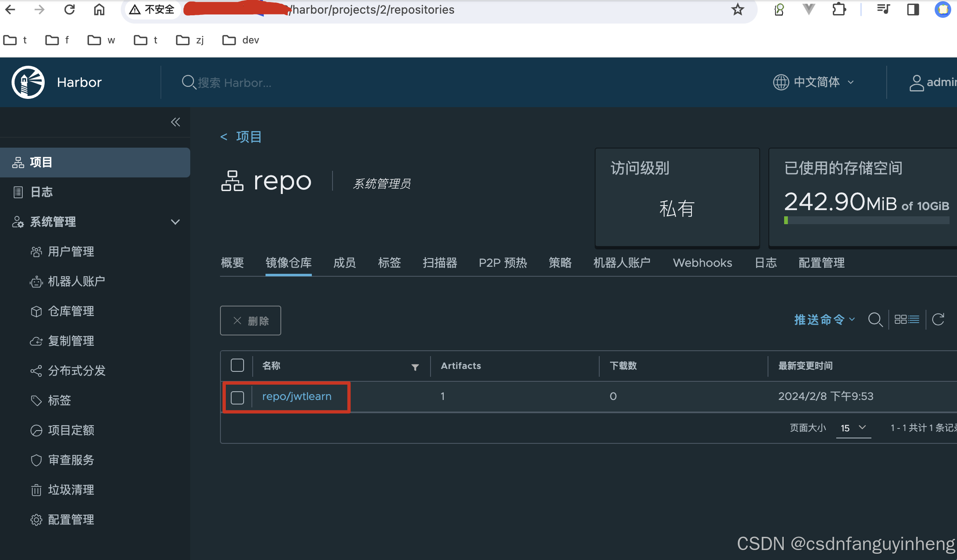This screenshot has height=560, width=957.
Task: Open the browser extensions puzzle icon
Action: point(839,10)
